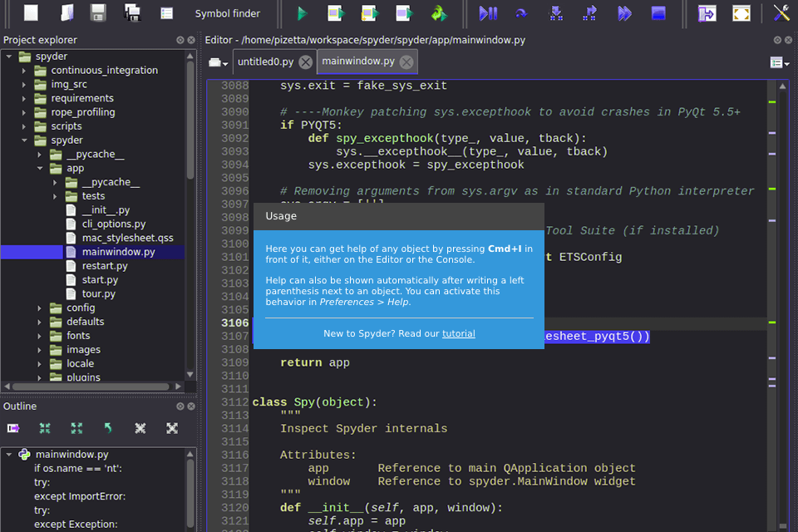Open the editor options menu

778,62
